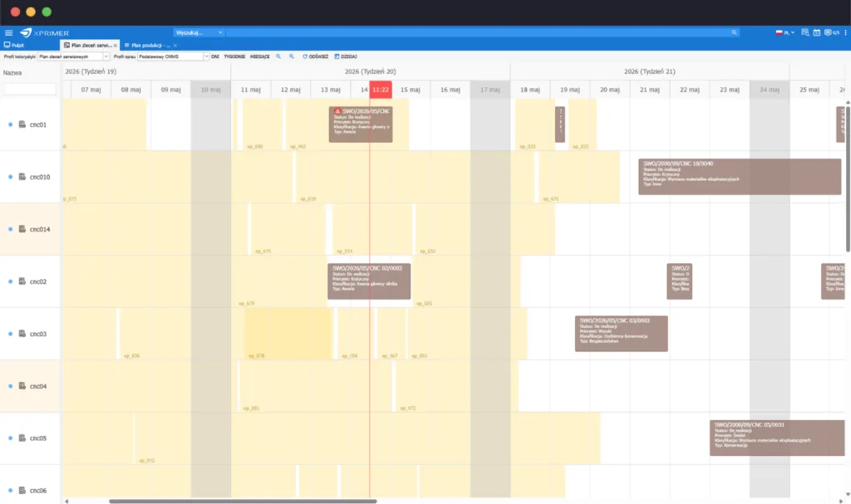The height and width of the screenshot is (504, 851).
Task: Click the blue status dot of cnc02
Action: (x=10, y=281)
